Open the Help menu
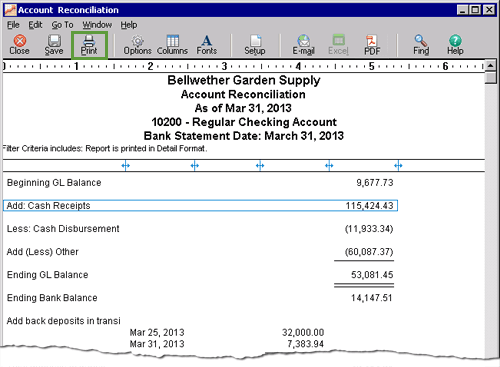Viewport: 500px width, 367px height. click(x=129, y=25)
